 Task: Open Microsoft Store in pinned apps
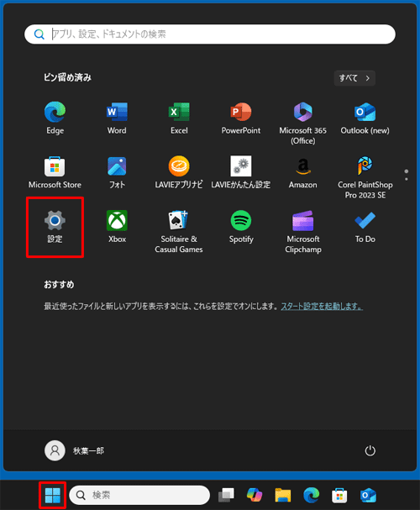pos(55,172)
